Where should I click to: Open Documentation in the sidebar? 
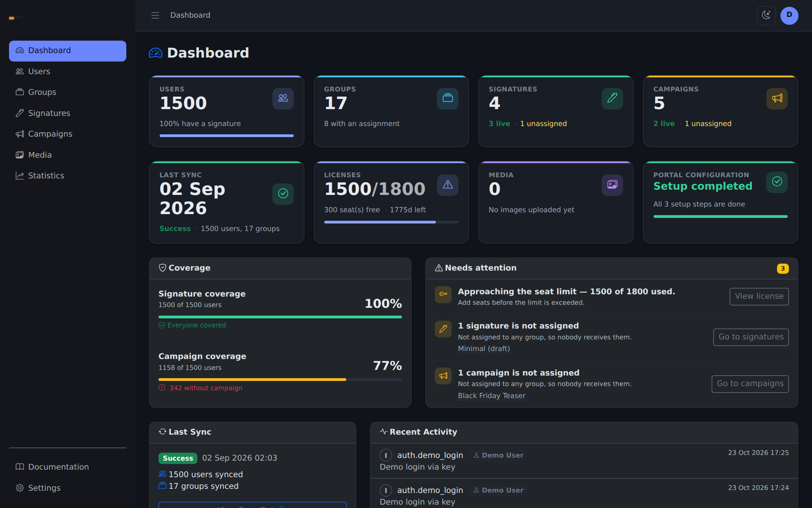68,467
